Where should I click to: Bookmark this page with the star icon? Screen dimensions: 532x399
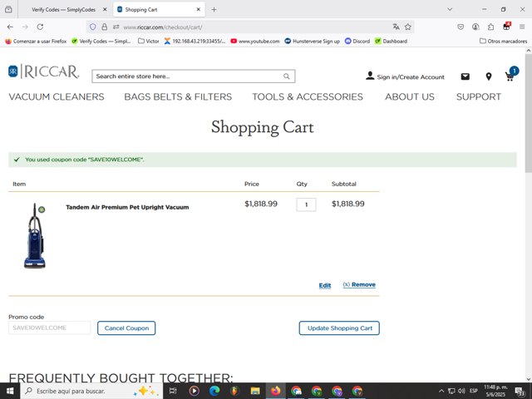(408, 27)
